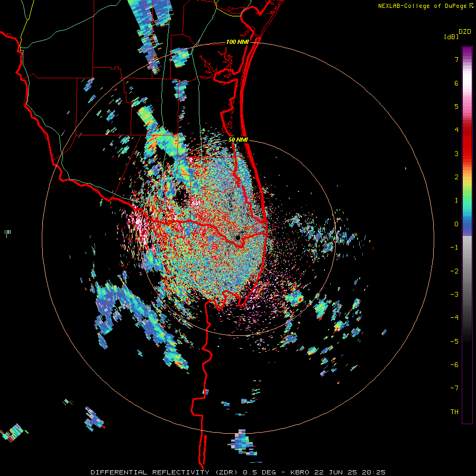Click the -5 value on the dB scale

(x=454, y=341)
